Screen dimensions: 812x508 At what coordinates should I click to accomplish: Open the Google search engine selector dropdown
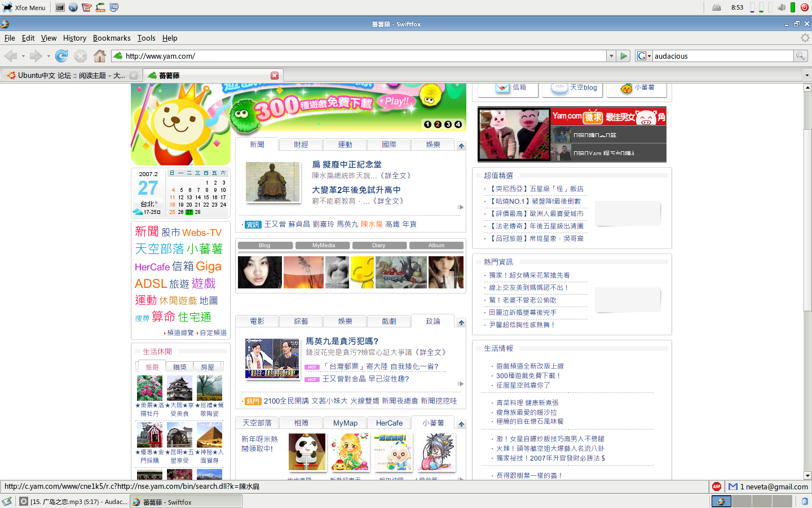pyautogui.click(x=644, y=56)
